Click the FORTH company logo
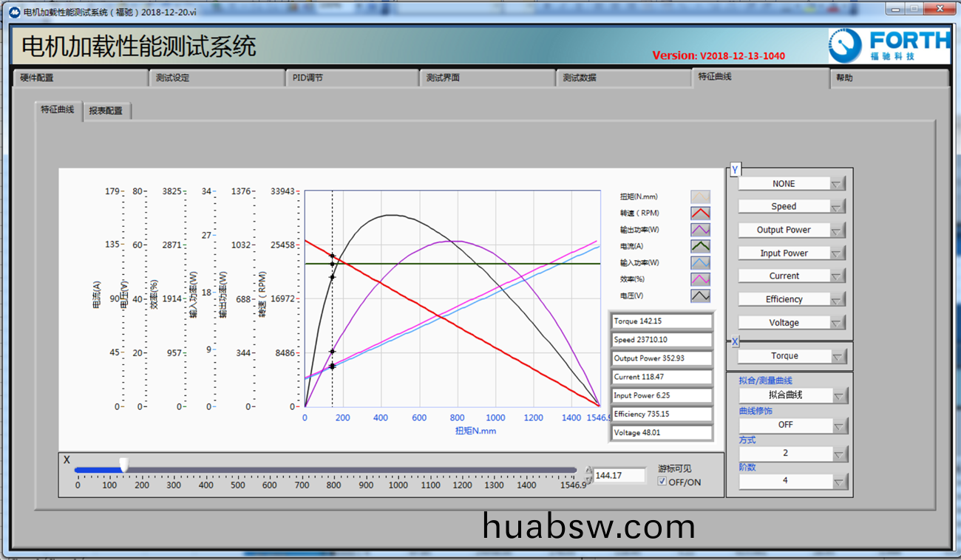Viewport: 961px width, 560px height. (888, 46)
